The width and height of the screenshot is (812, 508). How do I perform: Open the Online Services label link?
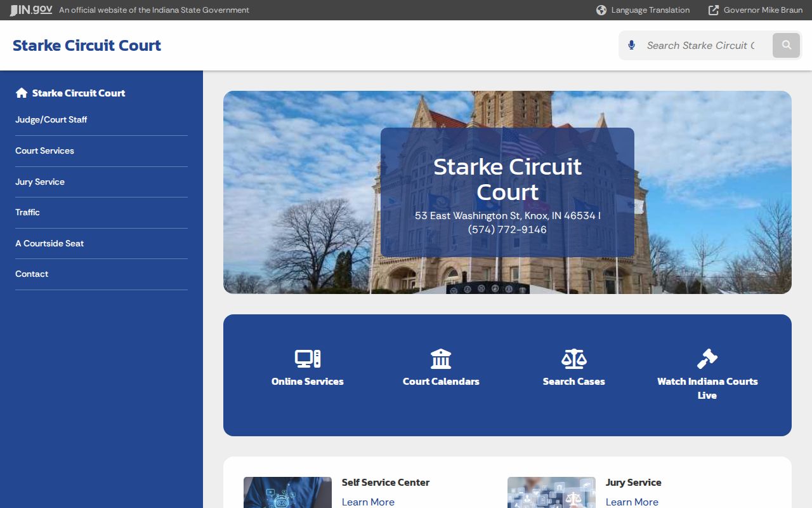[308, 381]
